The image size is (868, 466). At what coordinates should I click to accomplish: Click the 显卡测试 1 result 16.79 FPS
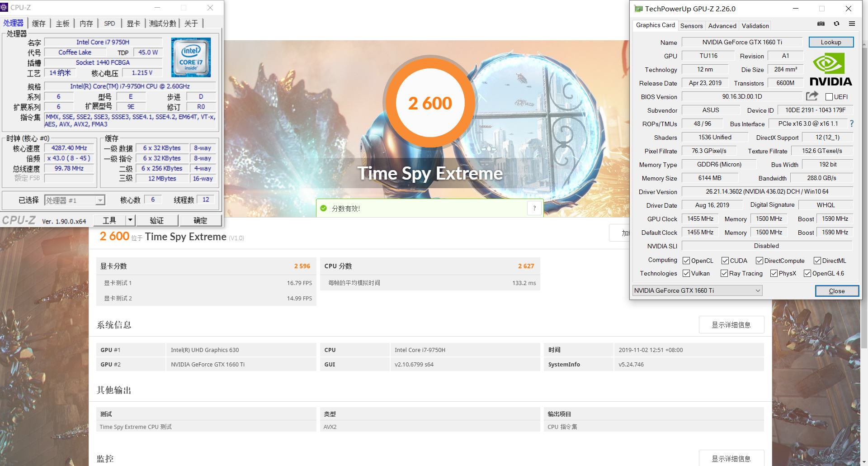tap(299, 283)
